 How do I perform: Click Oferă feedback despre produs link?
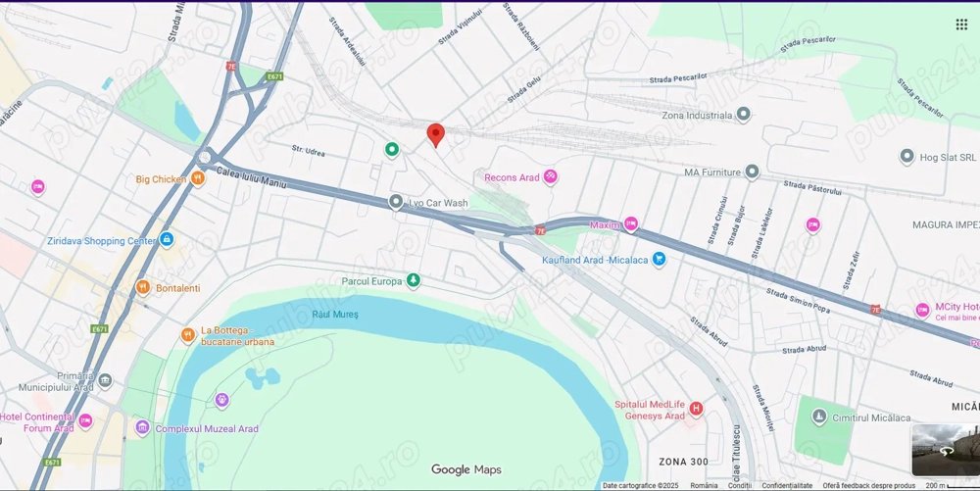(x=868, y=485)
